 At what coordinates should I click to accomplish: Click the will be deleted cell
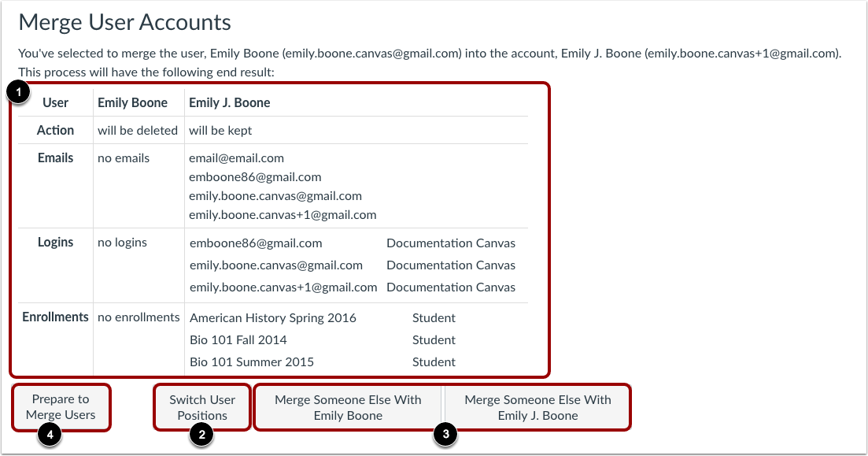(x=138, y=130)
